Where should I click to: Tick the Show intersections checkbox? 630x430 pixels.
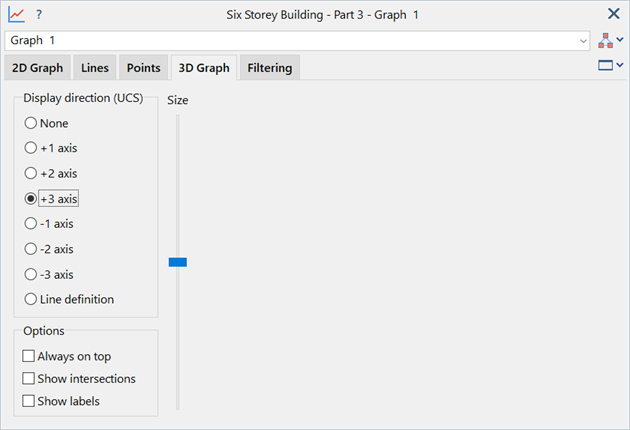tap(79, 379)
